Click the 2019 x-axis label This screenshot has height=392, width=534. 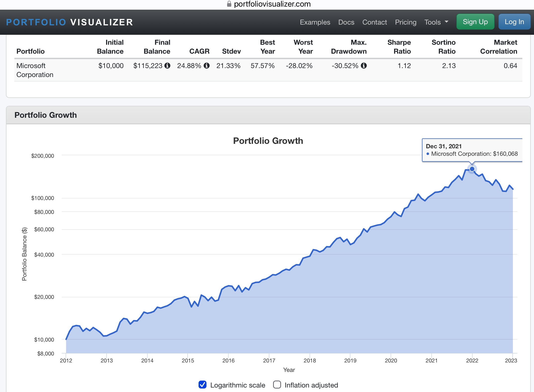(x=350, y=360)
